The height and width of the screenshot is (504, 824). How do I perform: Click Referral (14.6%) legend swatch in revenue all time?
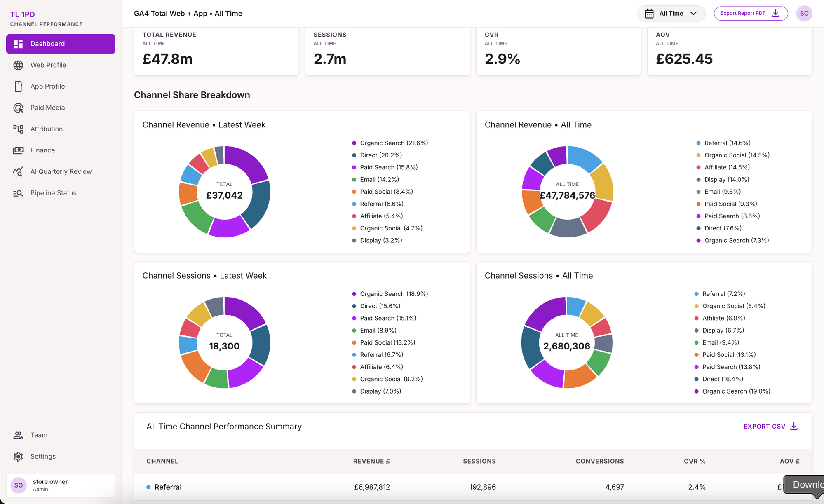tap(698, 143)
